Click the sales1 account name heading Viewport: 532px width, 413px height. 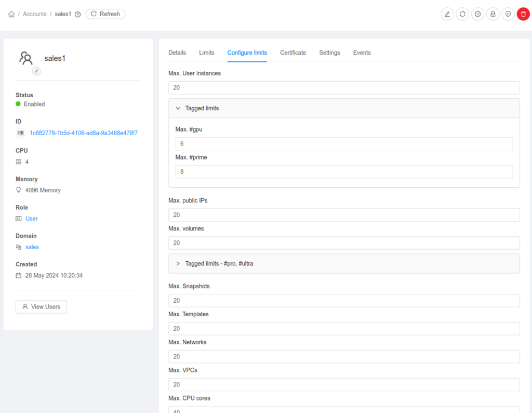pyautogui.click(x=55, y=58)
